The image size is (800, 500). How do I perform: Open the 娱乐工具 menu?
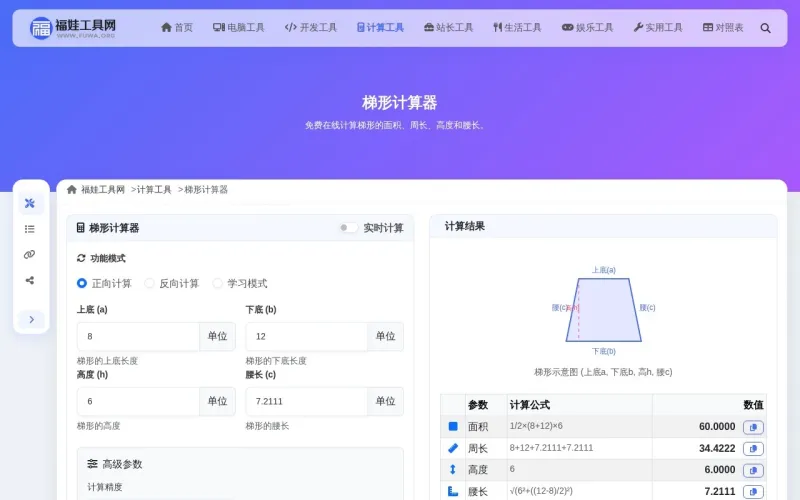point(587,28)
